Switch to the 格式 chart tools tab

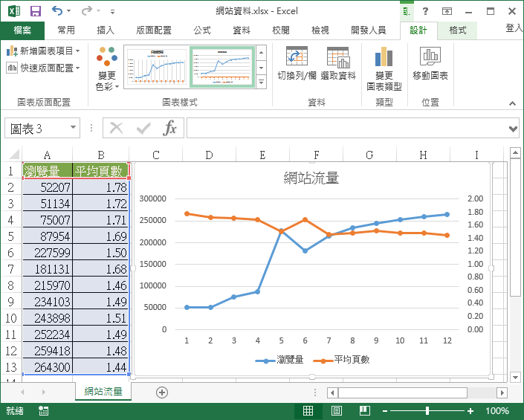[458, 30]
